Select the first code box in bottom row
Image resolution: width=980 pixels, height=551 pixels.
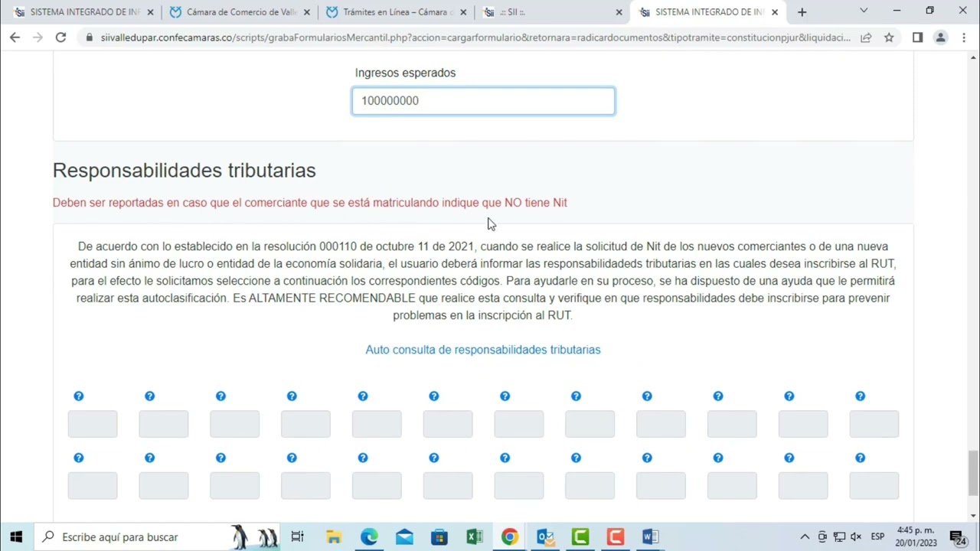[x=93, y=486]
